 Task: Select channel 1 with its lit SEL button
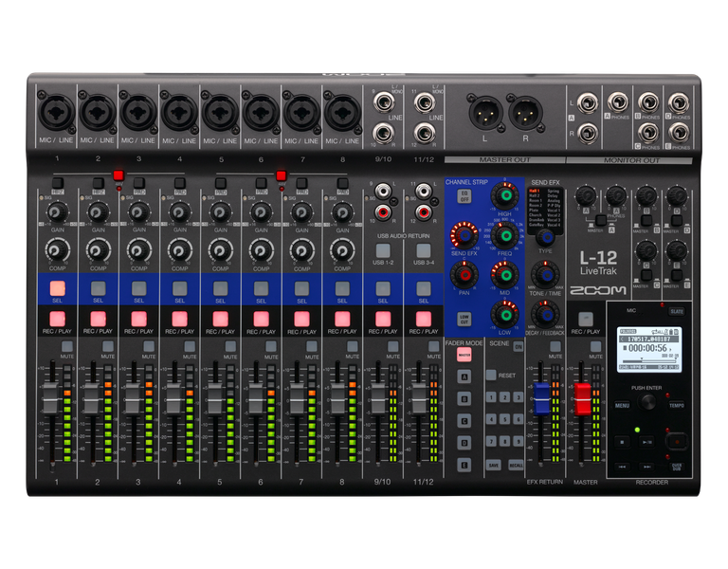coord(57,288)
